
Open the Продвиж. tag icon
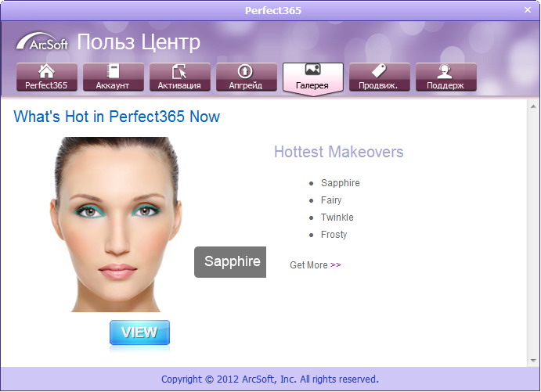point(379,71)
